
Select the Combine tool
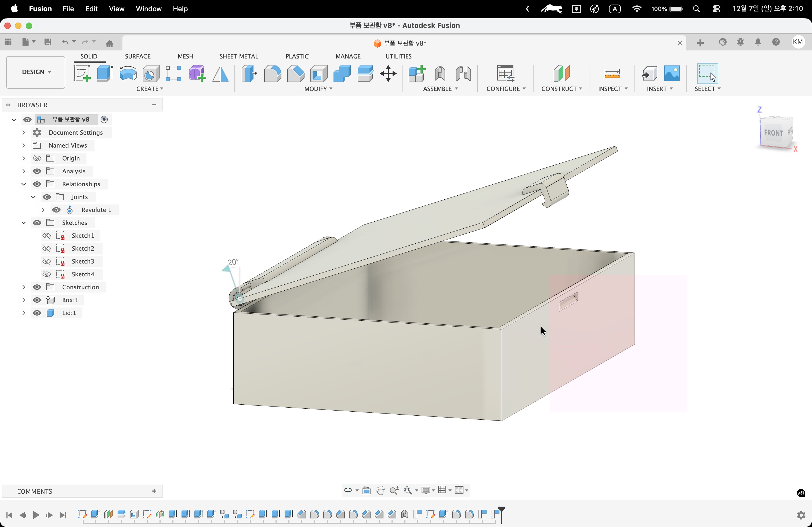point(342,73)
